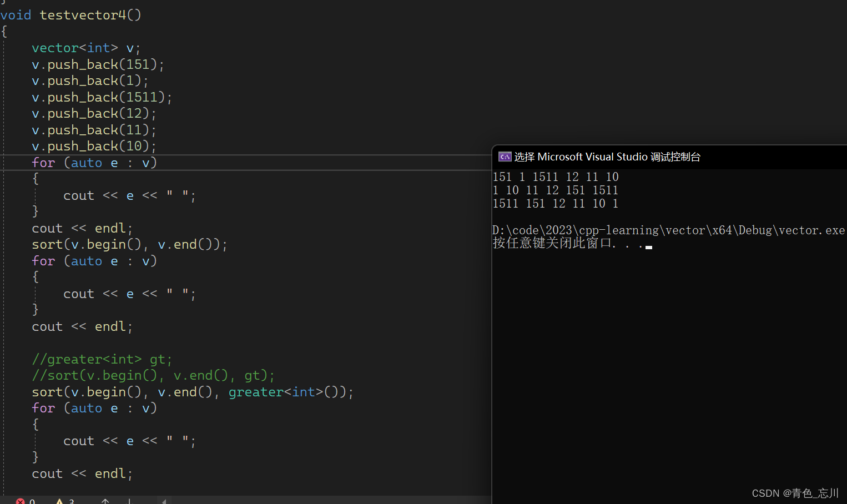Click the vector.exe path line in console
The image size is (847, 504).
(x=668, y=230)
